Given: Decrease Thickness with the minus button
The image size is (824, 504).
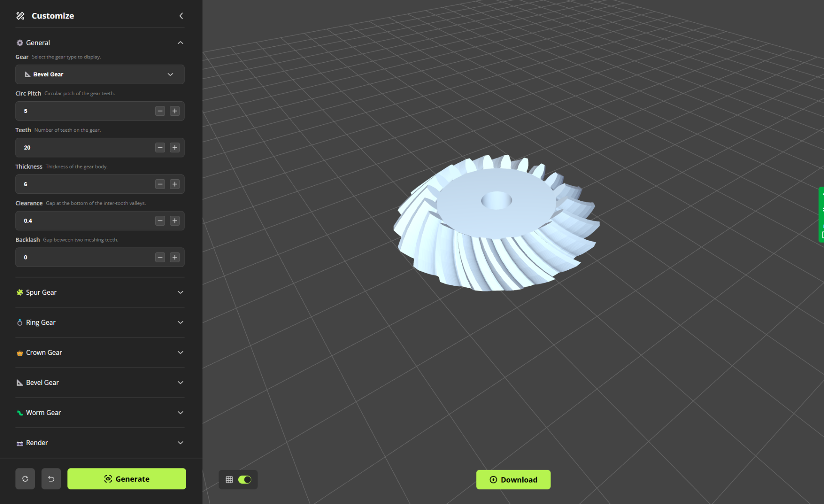Looking at the screenshot, I should [160, 184].
